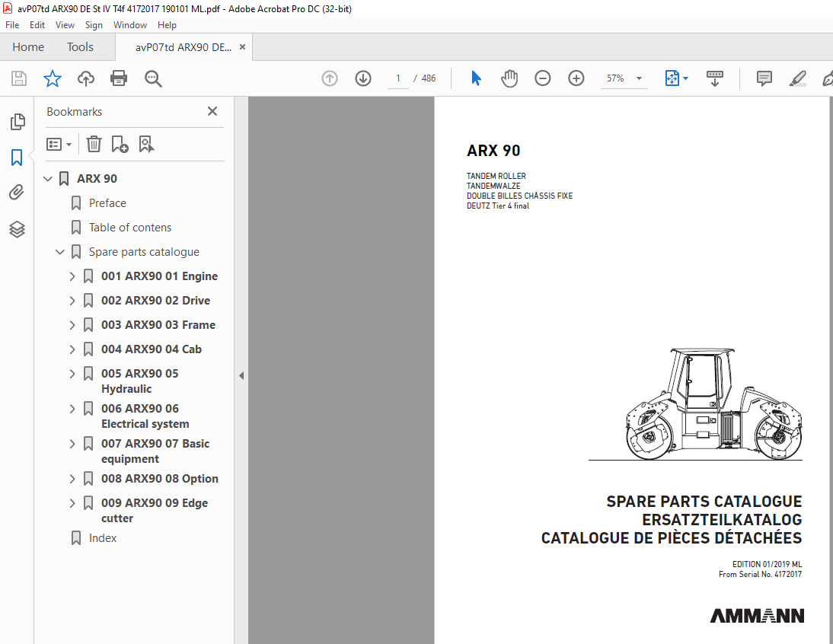Expand 001 ARX90 01 Engine bookmark
This screenshot has width=833, height=644.
[x=72, y=276]
